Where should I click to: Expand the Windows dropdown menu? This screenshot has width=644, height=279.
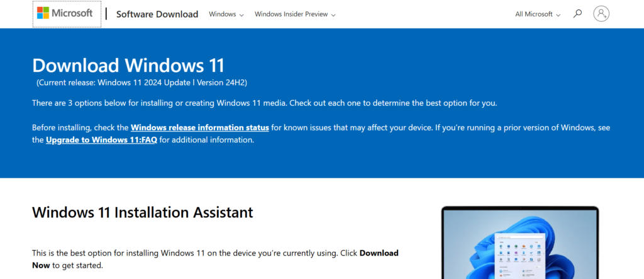[x=226, y=14]
